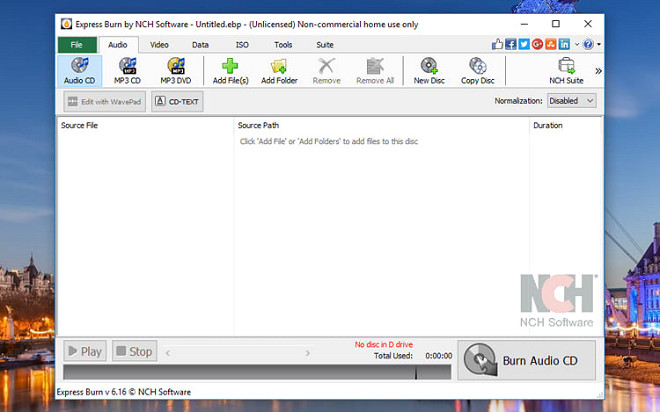Viewport: 660px width, 412px height.
Task: Click the left arrow of the playback seek bar
Action: [x=168, y=353]
